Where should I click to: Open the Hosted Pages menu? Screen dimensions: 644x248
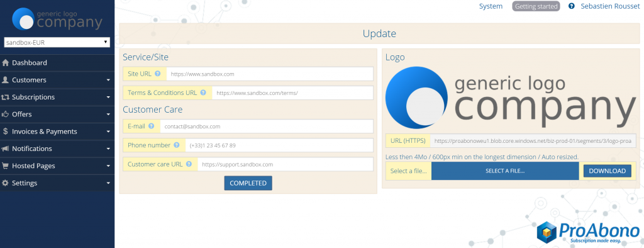click(x=57, y=166)
